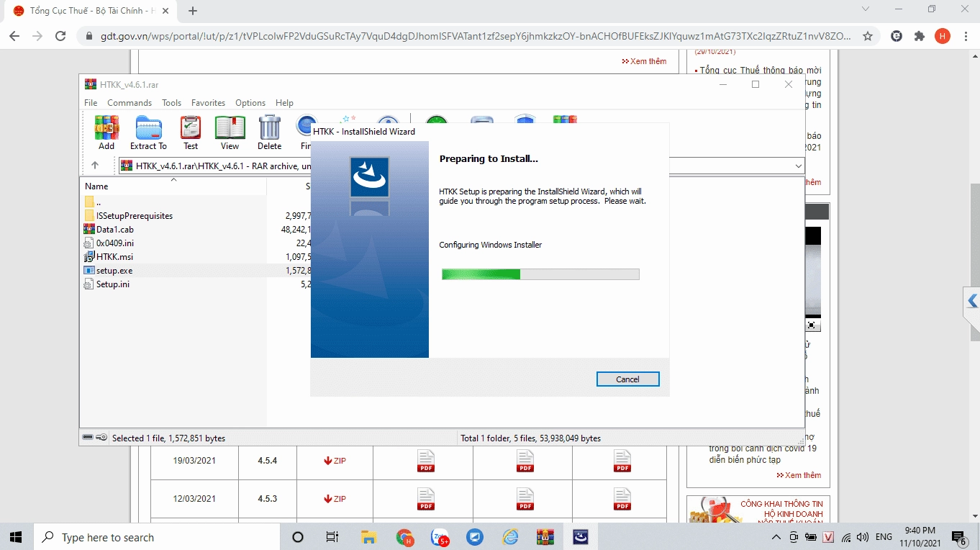This screenshot has height=550, width=980.
Task: Select the 0x0409.ini file
Action: pyautogui.click(x=109, y=243)
